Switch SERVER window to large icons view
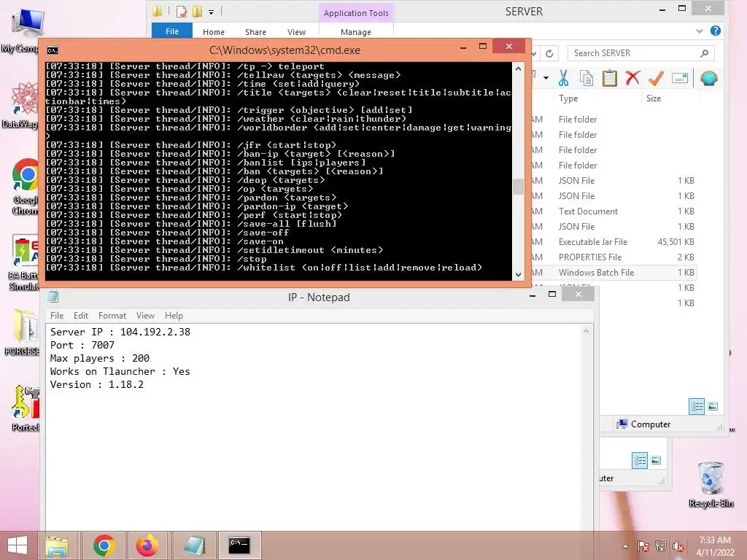The width and height of the screenshot is (747, 560). 713,406
